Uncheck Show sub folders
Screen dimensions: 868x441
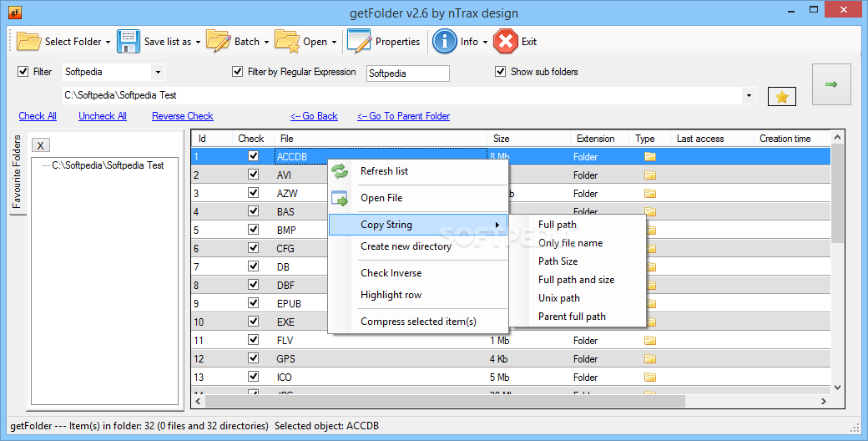(x=501, y=72)
